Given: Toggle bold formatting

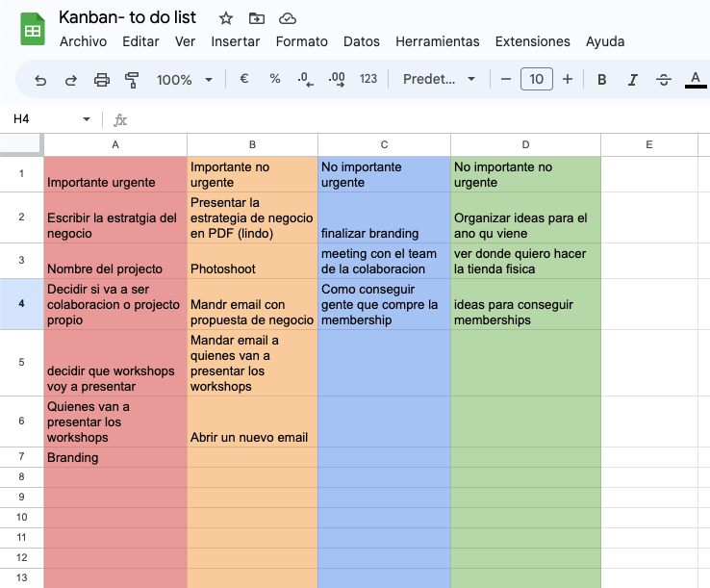Looking at the screenshot, I should click(x=602, y=80).
